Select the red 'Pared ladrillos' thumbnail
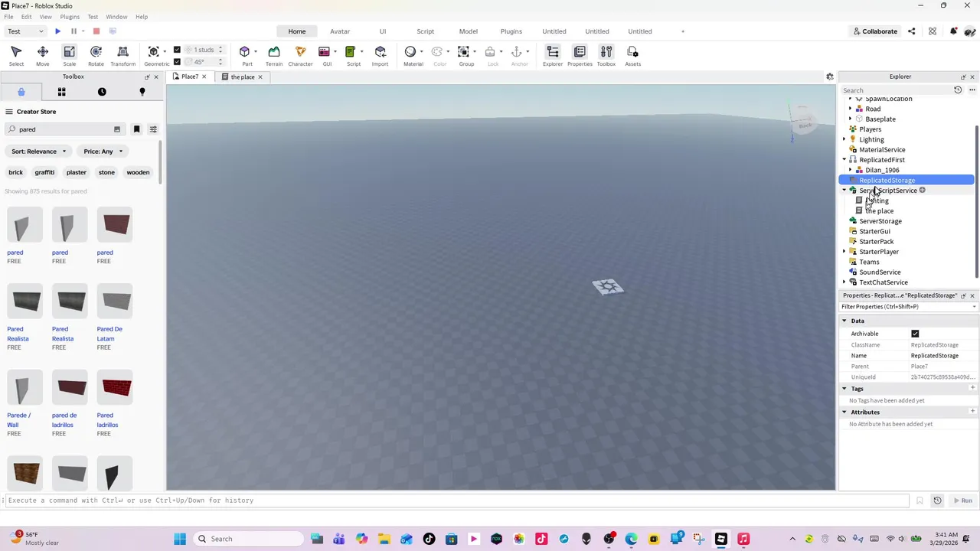Viewport: 980px width, 551px height. (116, 388)
